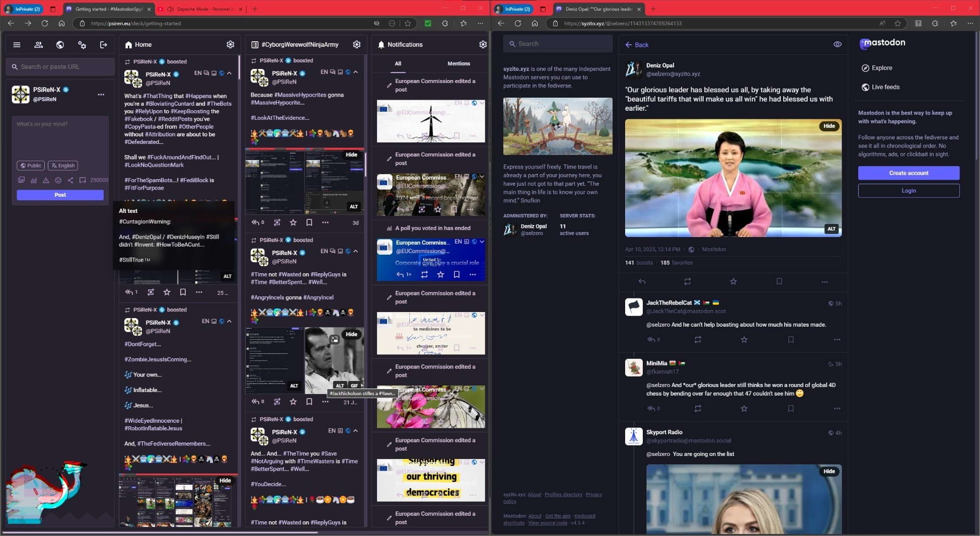This screenshot has height=536, width=980.
Task: Favorite the European Commission 'Corporate' poll notification post
Action: (x=440, y=275)
